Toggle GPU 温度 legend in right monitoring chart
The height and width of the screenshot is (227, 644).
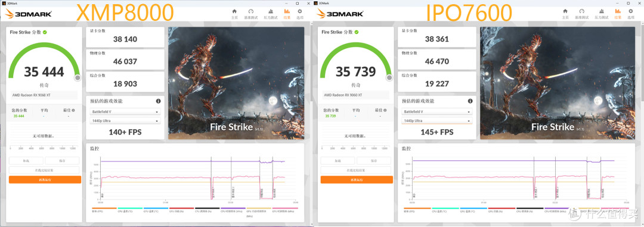click(473, 210)
